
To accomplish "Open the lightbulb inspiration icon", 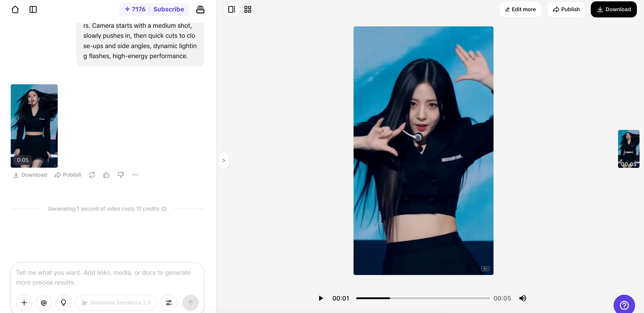I will pos(64,302).
